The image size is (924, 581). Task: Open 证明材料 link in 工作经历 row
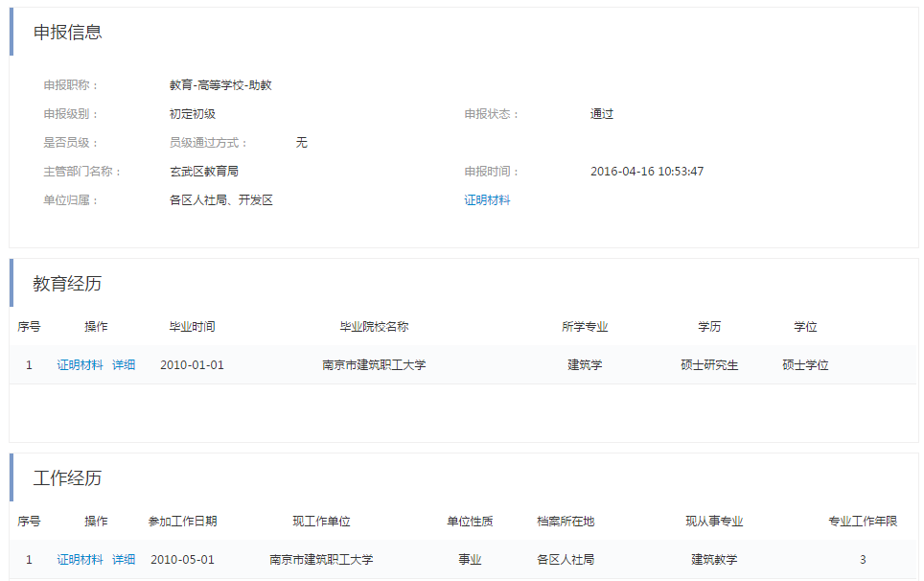tap(80, 560)
